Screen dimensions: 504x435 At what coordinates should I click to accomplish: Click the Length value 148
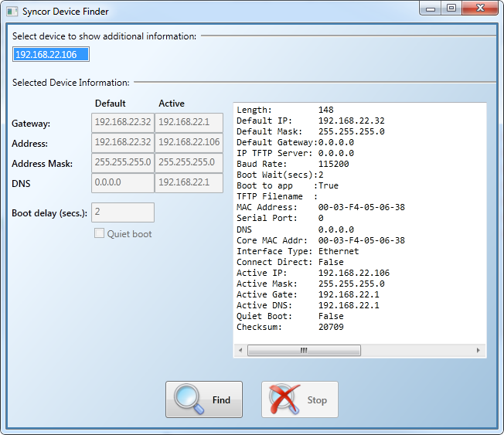click(x=326, y=110)
